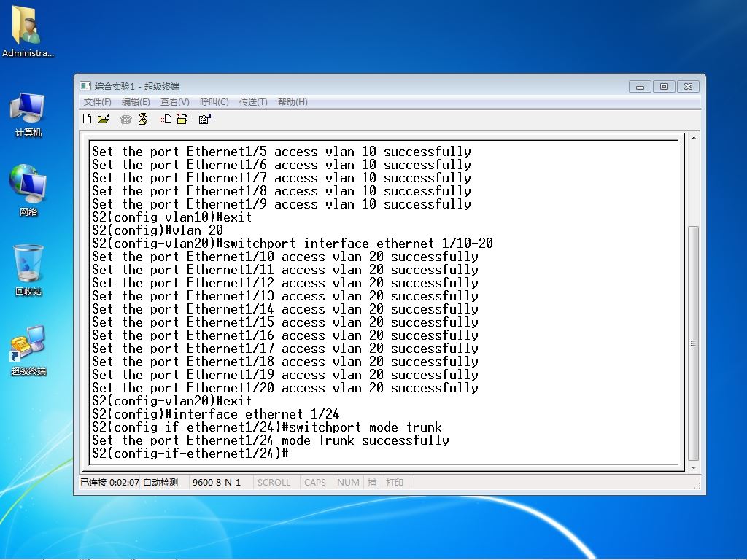Viewport: 747px width, 560px height.
Task: Select the 计算机 desktop icon
Action: coord(28,114)
